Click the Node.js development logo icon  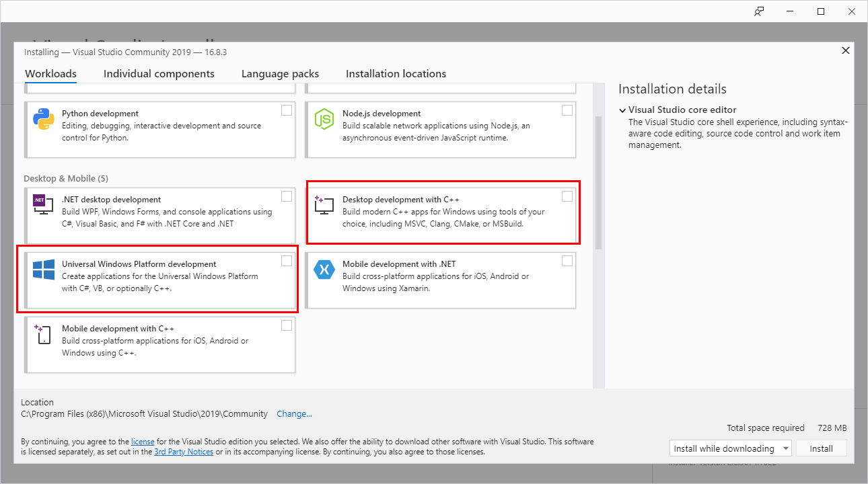click(324, 120)
